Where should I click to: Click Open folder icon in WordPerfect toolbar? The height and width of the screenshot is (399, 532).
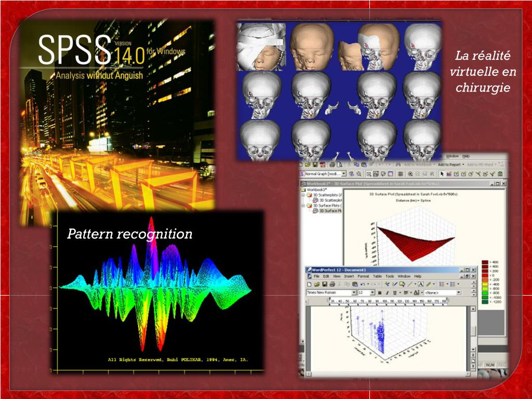click(x=317, y=284)
